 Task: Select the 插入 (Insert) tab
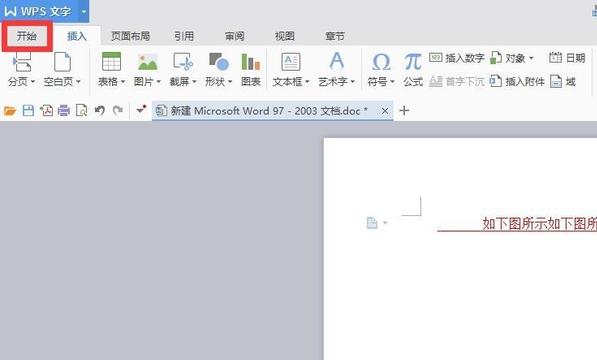tap(77, 36)
